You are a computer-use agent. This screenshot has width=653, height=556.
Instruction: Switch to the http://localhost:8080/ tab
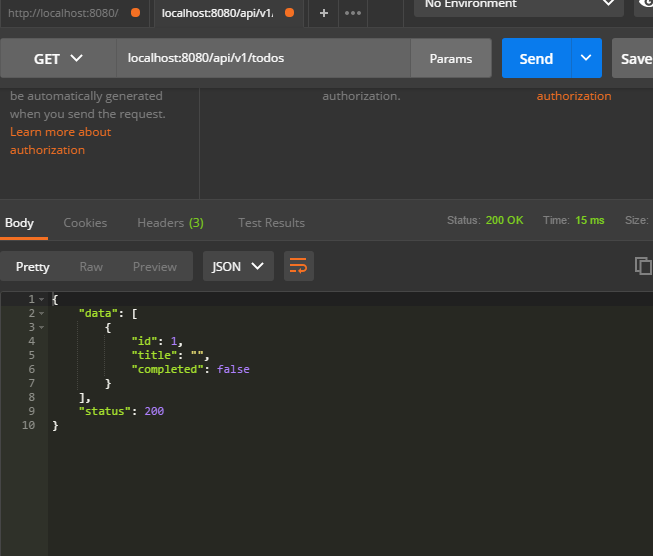click(x=74, y=13)
